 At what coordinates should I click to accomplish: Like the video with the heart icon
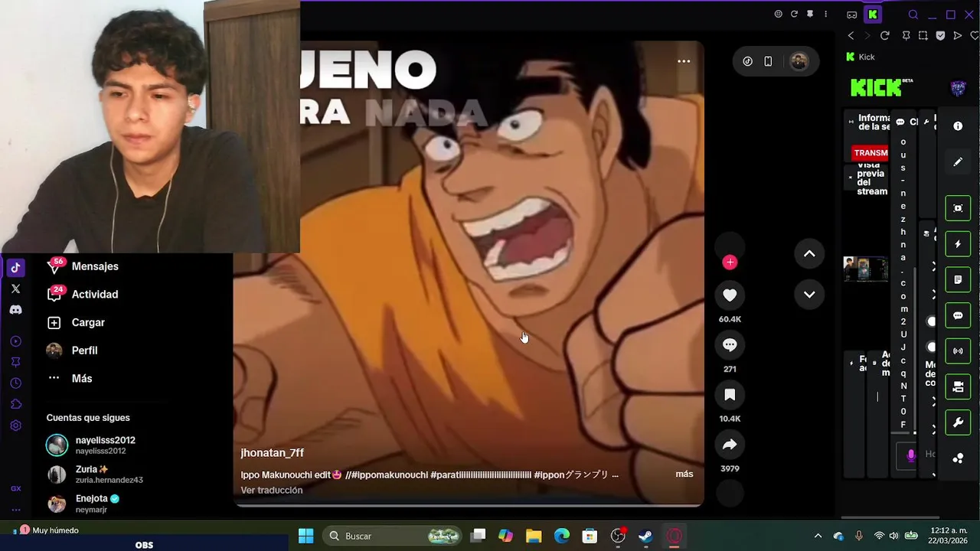point(730,295)
